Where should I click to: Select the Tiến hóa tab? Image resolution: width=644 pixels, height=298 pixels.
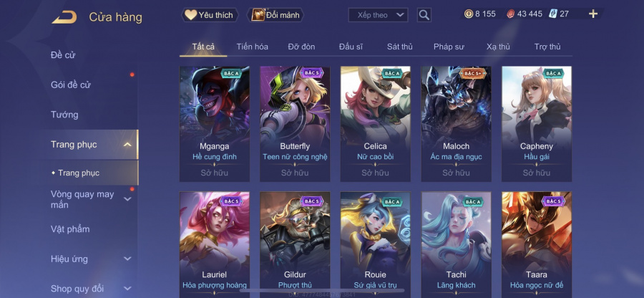coord(252,47)
